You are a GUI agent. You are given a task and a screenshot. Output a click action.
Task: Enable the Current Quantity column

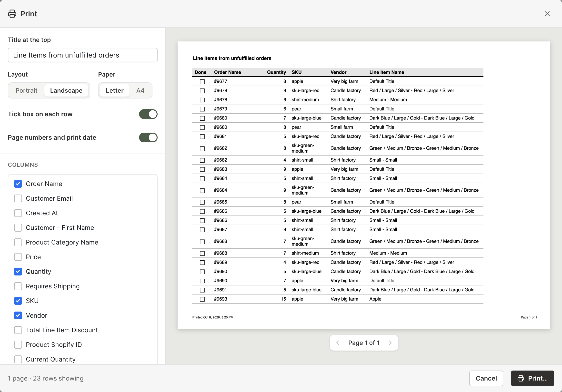tap(18, 359)
